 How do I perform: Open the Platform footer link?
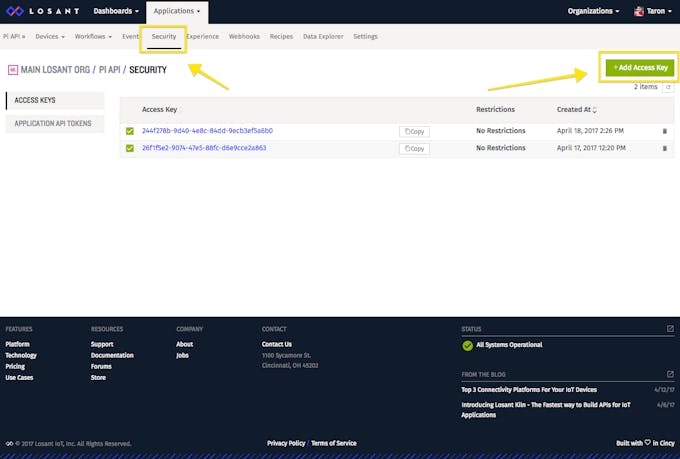(x=17, y=344)
